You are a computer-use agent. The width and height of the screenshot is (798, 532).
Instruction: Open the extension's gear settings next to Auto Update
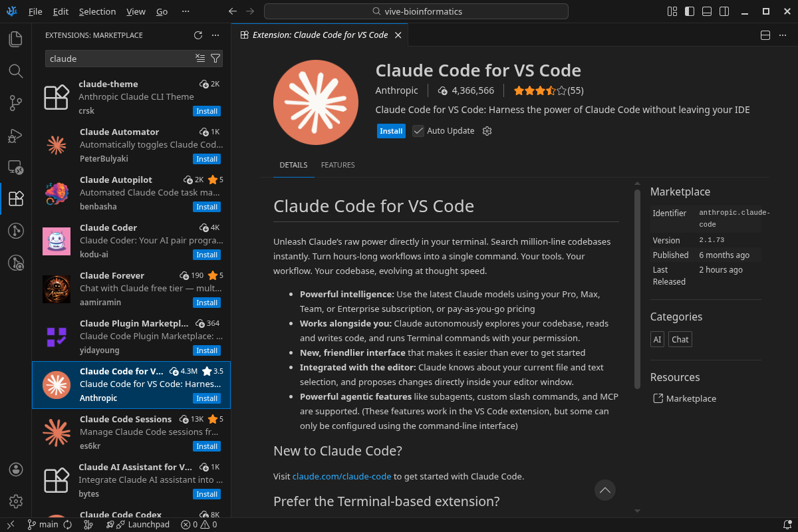click(x=487, y=131)
